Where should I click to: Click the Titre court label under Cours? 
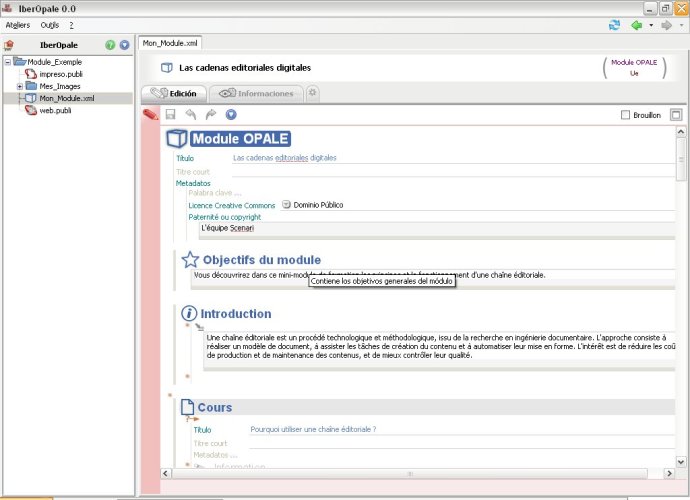click(x=210, y=443)
